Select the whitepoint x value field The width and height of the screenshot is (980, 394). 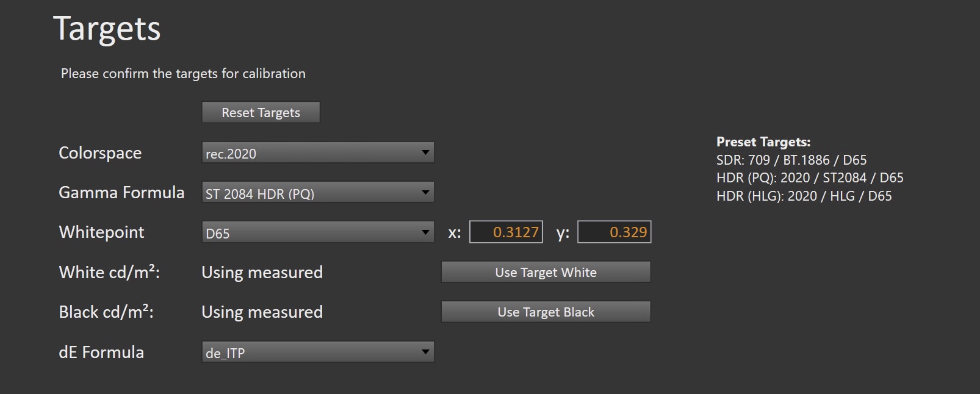click(506, 232)
